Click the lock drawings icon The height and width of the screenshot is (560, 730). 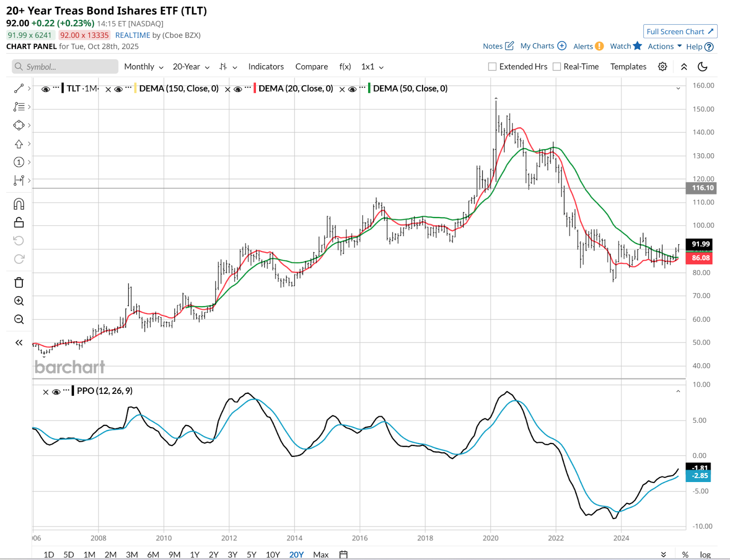pos(19,222)
